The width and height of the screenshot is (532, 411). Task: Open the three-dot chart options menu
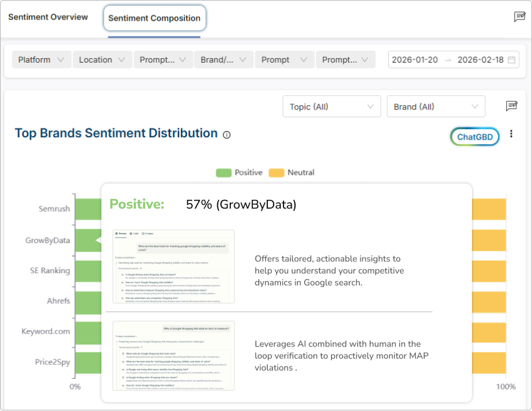(x=511, y=134)
